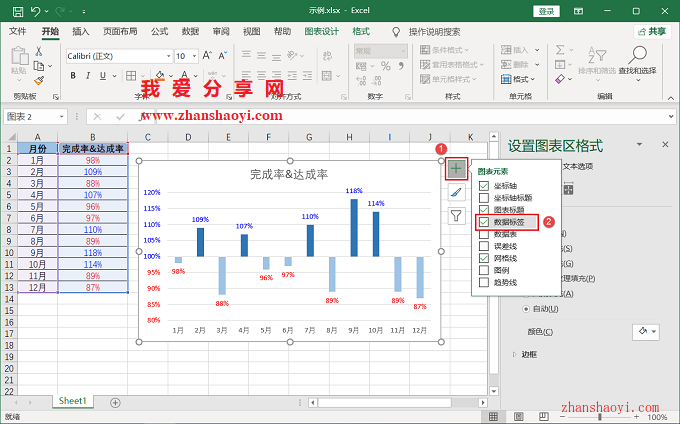Switch to the 页面布局 tab
Viewport: 680px width, 424px height.
point(120,32)
